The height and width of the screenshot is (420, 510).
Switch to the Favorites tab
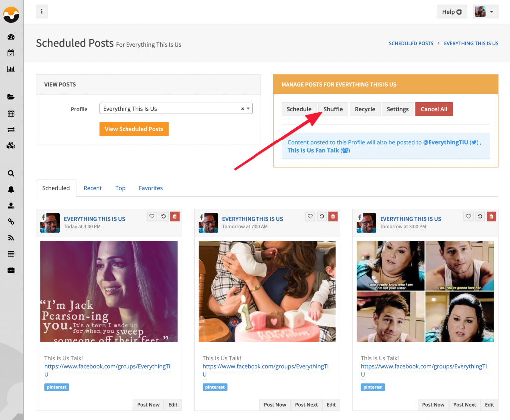[151, 188]
